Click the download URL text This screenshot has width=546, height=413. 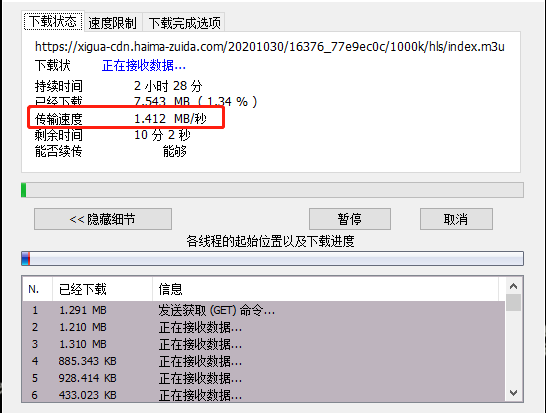[270, 46]
